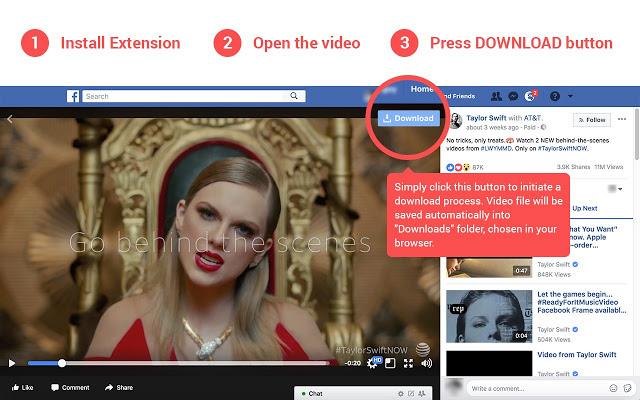The height and width of the screenshot is (400, 640).
Task: Open the post options three-dot menu
Action: coord(622,119)
